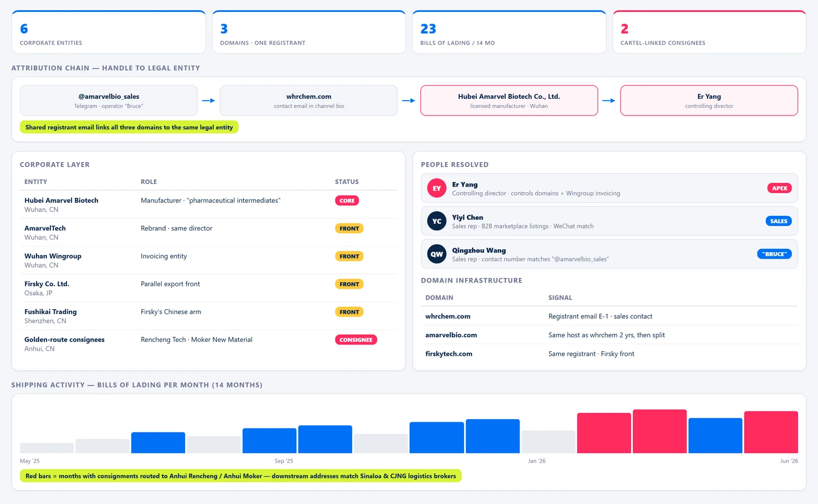
Task: Click "Same registrant · Firsky front" signal
Action: pyautogui.click(x=591, y=354)
